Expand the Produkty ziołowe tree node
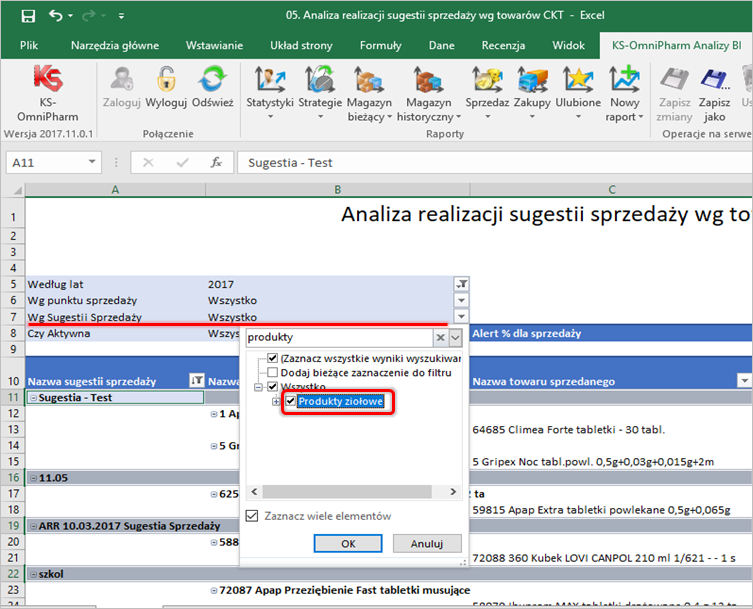The width and height of the screenshot is (753, 609). (276, 402)
